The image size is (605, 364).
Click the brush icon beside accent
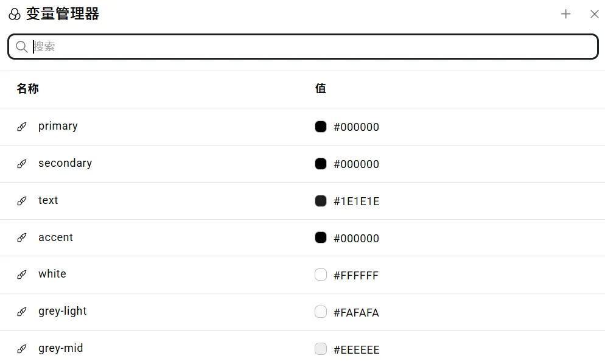pos(22,238)
